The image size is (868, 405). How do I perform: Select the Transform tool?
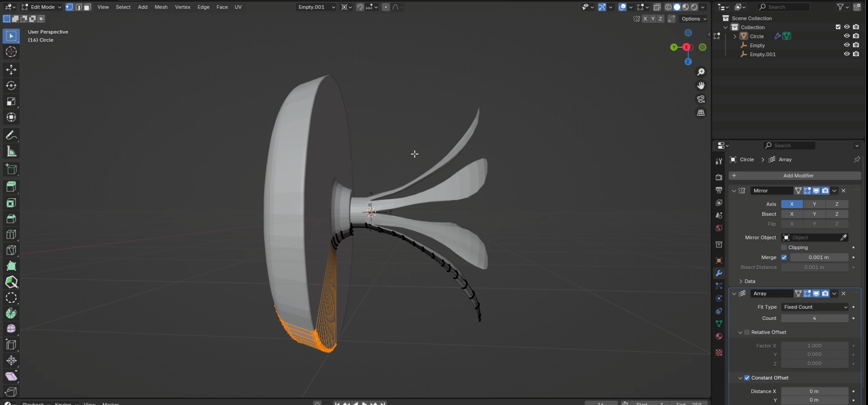(11, 117)
